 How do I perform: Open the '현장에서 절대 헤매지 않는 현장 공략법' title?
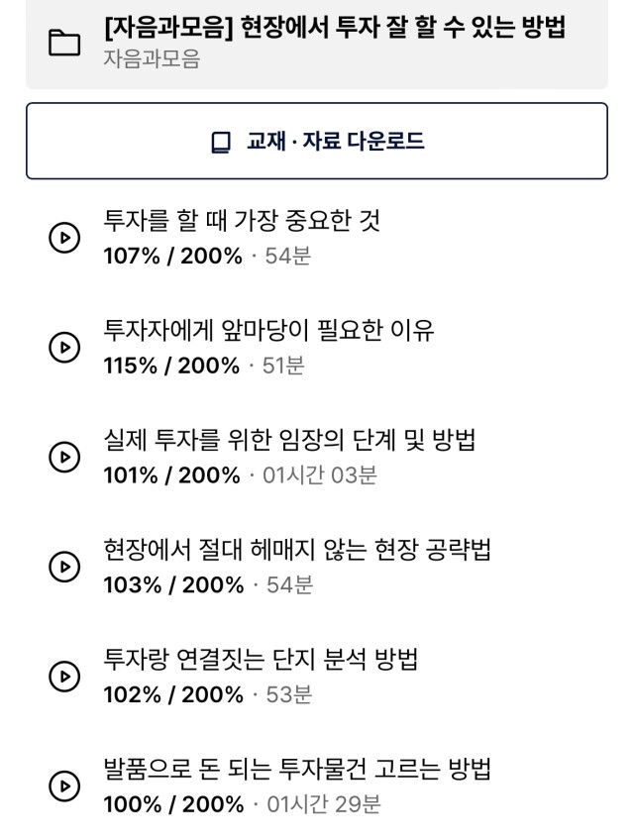pyautogui.click(x=297, y=550)
